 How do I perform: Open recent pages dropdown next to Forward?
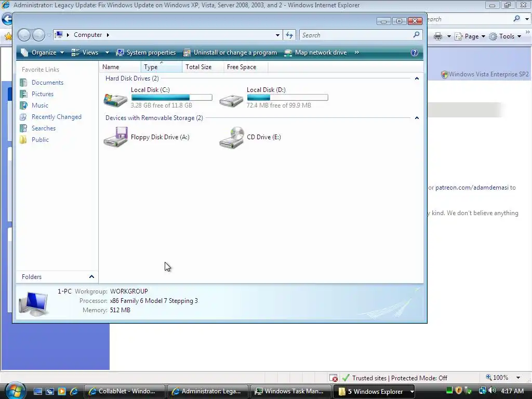point(49,35)
